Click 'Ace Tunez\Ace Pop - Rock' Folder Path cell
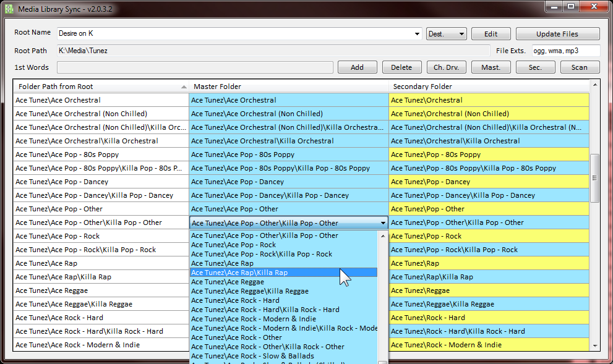The image size is (613, 364). pyautogui.click(x=101, y=236)
